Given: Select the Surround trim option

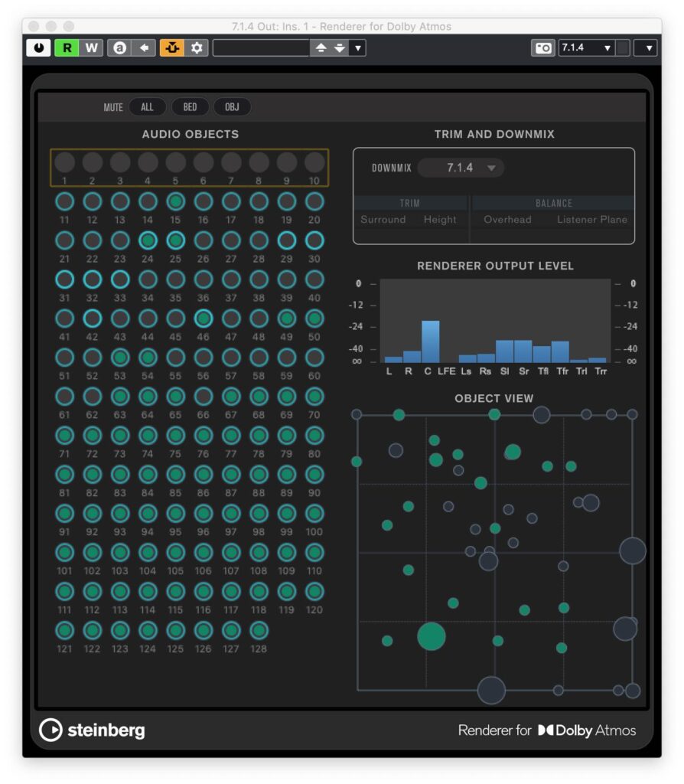Looking at the screenshot, I should (x=383, y=220).
